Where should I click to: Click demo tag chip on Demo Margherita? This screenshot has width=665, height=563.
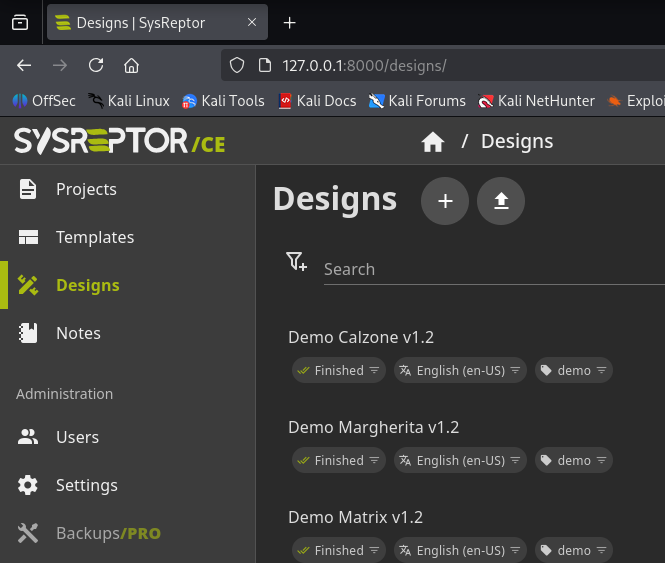click(x=574, y=460)
